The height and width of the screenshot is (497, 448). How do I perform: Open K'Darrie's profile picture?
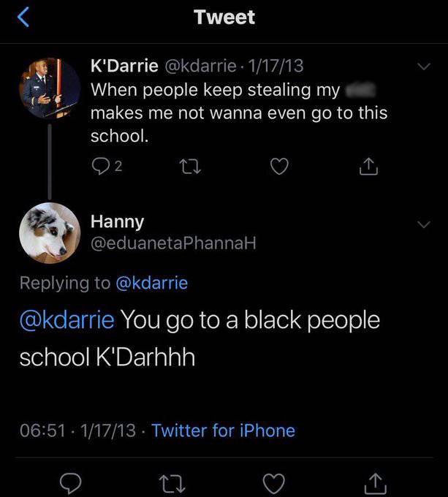49,88
